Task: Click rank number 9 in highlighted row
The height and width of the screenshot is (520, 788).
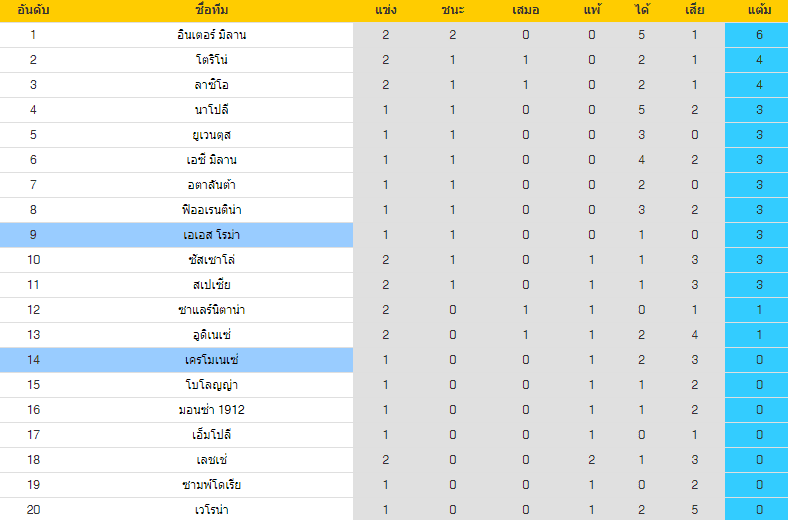Action: pyautogui.click(x=33, y=235)
